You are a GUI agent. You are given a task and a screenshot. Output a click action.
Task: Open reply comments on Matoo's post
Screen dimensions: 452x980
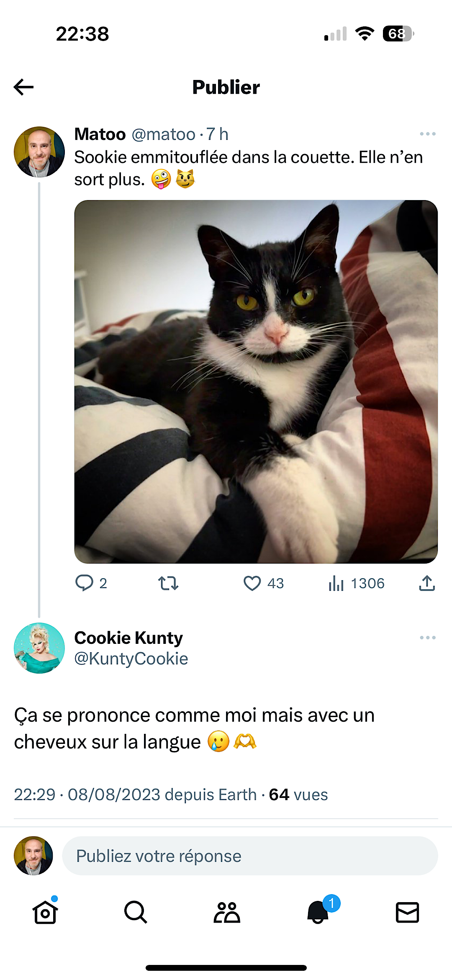(85, 583)
